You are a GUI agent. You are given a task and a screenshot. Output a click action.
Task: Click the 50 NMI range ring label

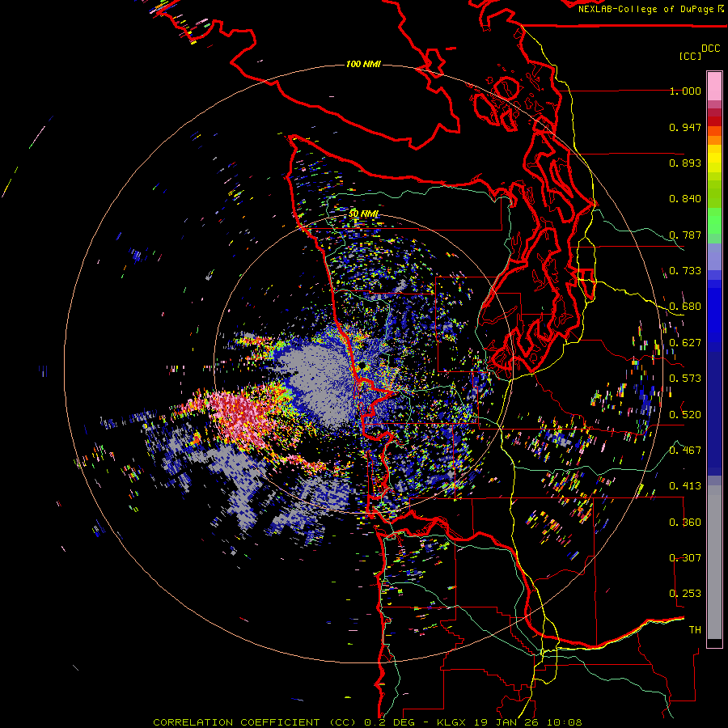pos(364,214)
